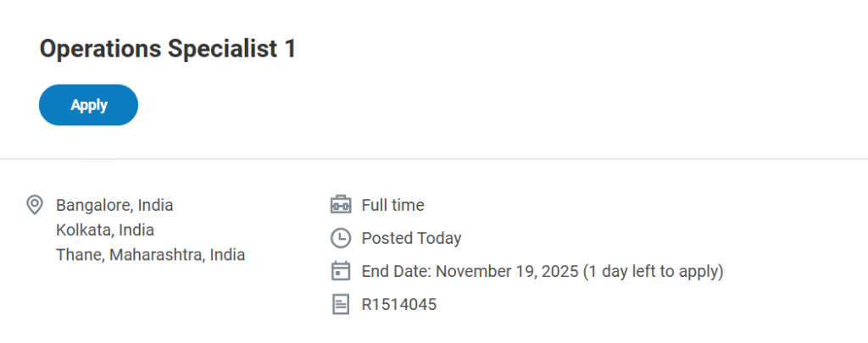The height and width of the screenshot is (343, 868).
Task: Click the Full time label
Action: pyautogui.click(x=392, y=205)
